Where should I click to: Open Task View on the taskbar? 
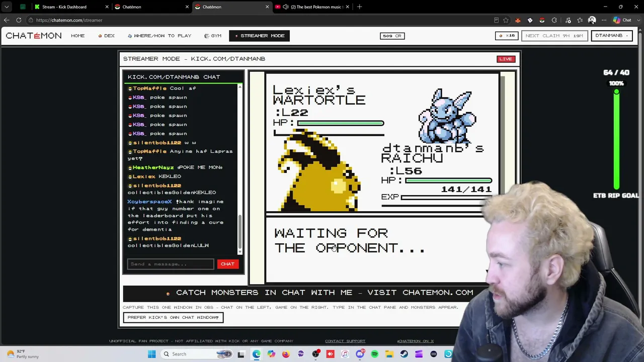241,354
